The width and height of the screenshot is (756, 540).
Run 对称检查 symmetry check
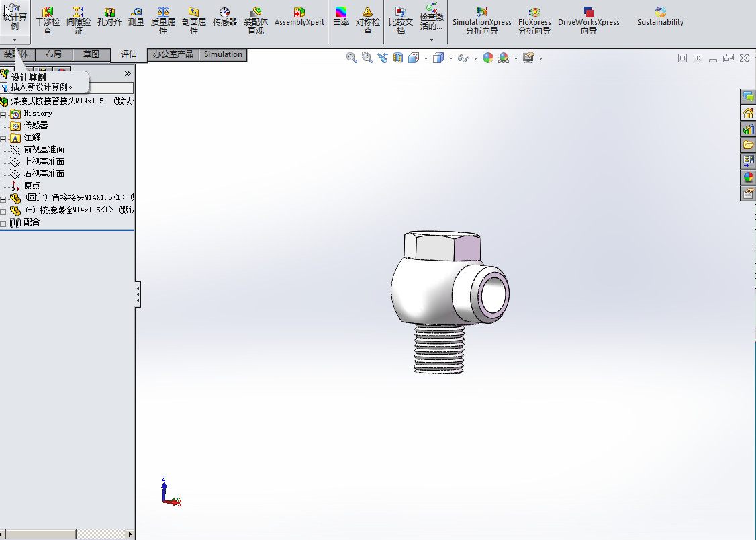[x=368, y=21]
